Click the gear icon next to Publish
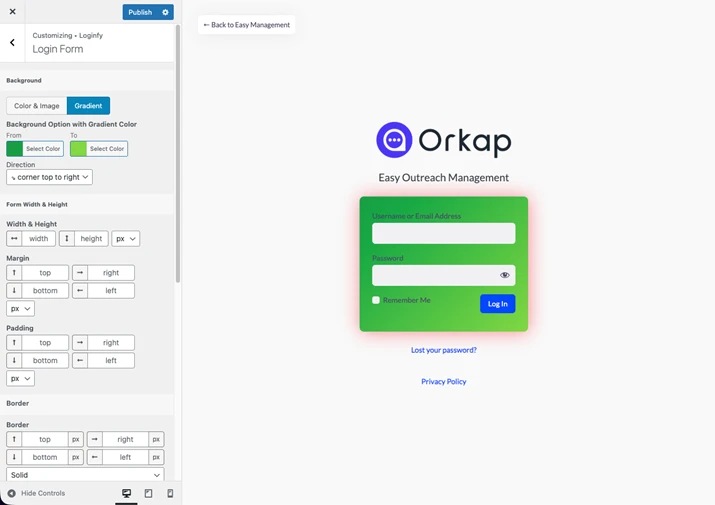 (x=166, y=12)
